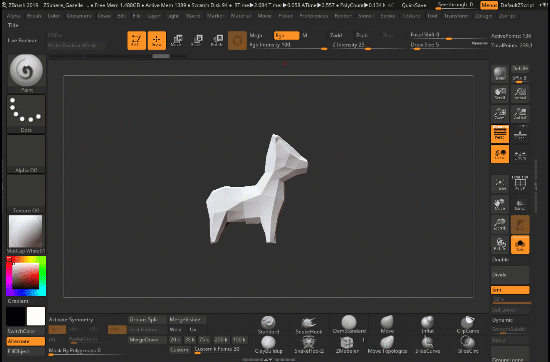Select the Draw mode icon
This screenshot has height=362, width=550.
coord(156,40)
